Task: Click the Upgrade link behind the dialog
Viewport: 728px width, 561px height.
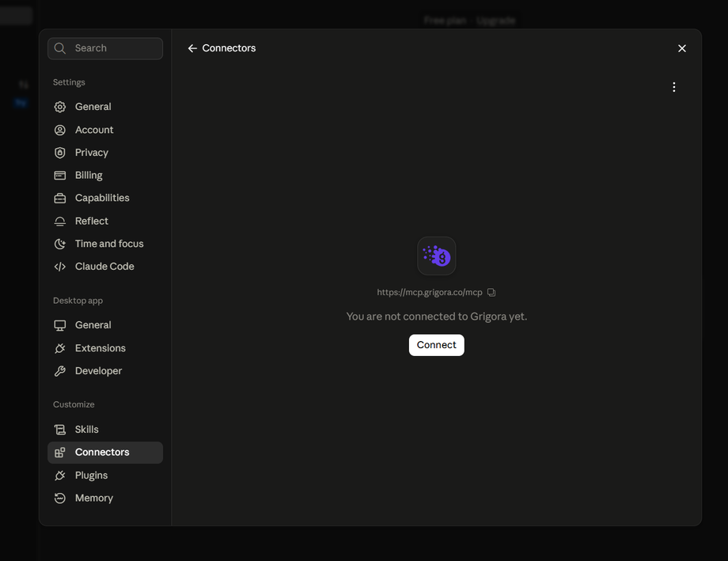Action: coord(496,21)
